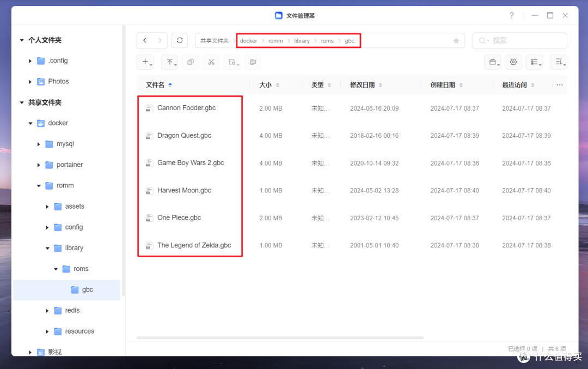Open column options three-dot menu
This screenshot has height=369, width=588.
coord(560,85)
